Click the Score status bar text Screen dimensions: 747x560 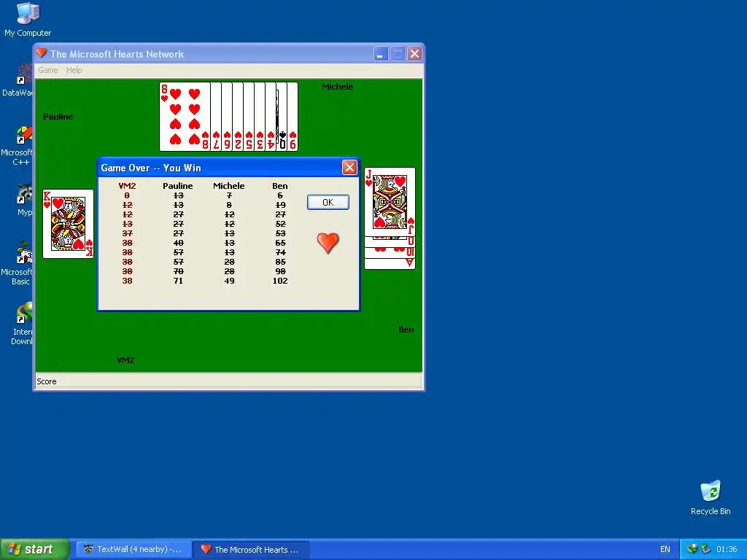pyautogui.click(x=46, y=381)
